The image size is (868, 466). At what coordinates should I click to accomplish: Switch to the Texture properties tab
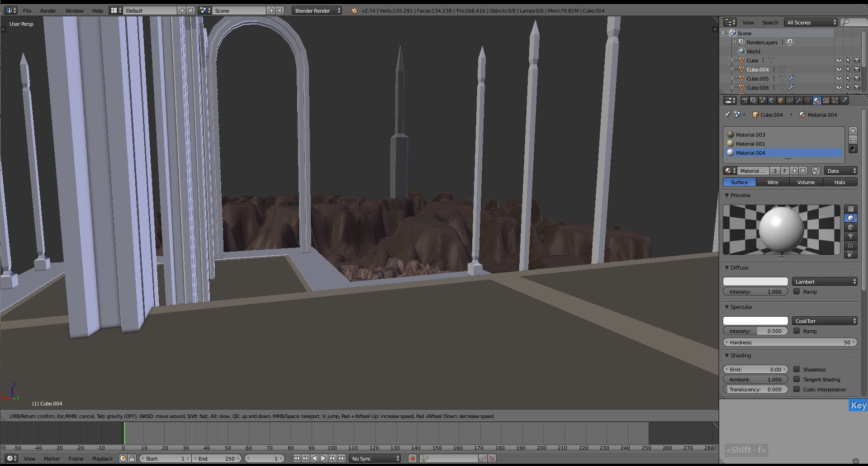[x=826, y=100]
